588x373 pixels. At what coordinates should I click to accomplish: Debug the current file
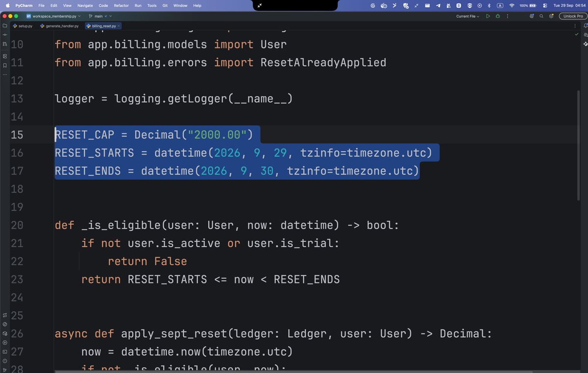click(x=498, y=16)
